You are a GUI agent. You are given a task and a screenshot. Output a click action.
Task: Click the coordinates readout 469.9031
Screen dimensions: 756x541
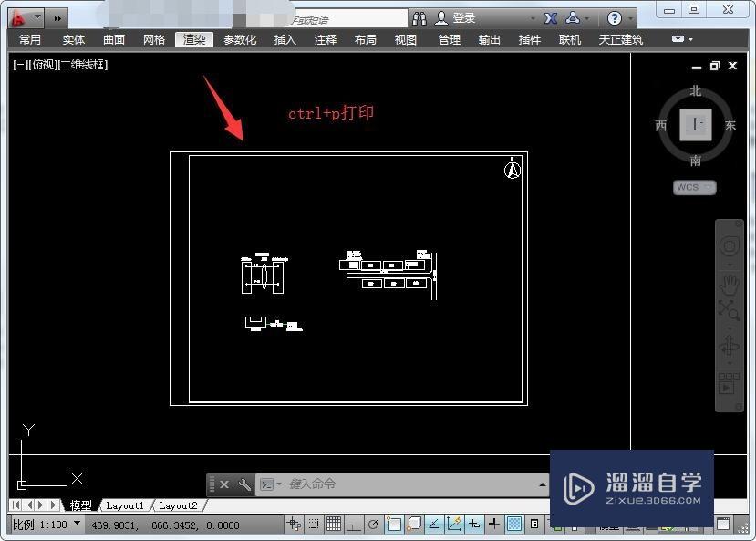[165, 525]
